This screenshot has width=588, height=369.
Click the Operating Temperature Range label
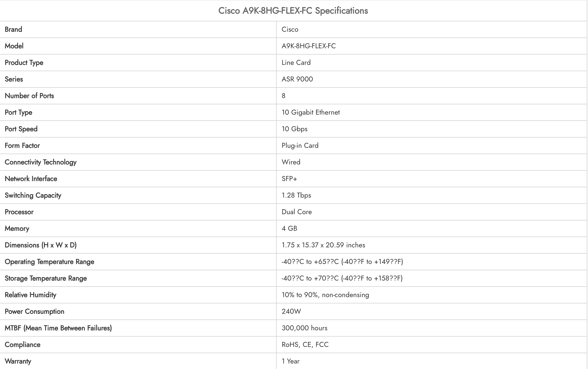pyautogui.click(x=50, y=262)
